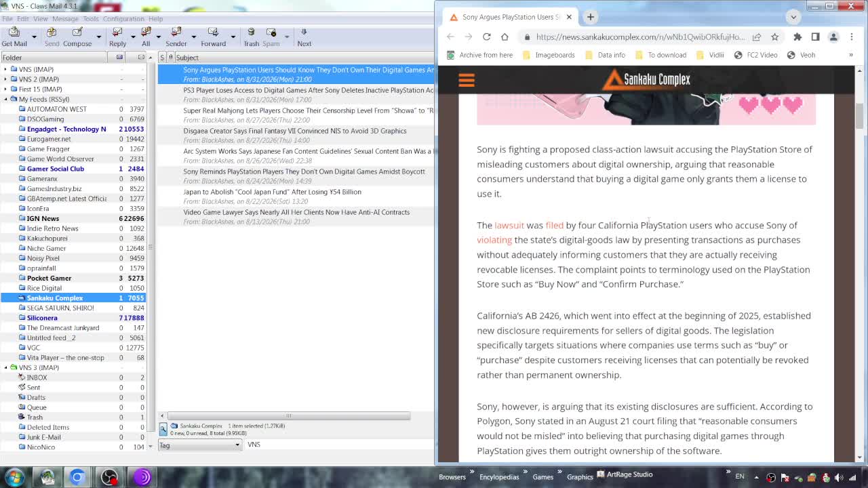Open the Compose dropdown arrow

[98, 36]
